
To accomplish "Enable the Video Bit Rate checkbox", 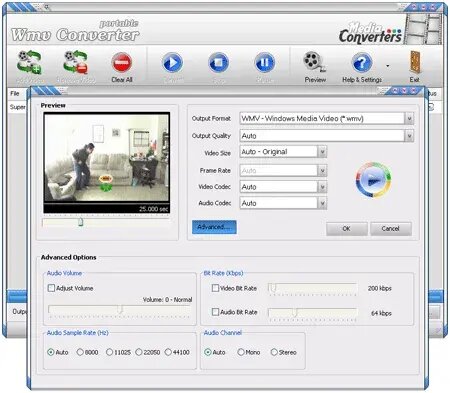I will coord(215,288).
